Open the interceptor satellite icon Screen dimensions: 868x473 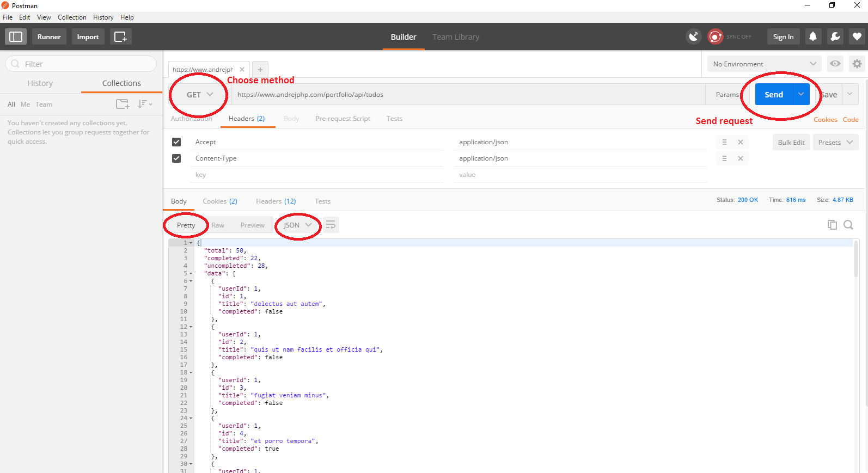tap(693, 36)
